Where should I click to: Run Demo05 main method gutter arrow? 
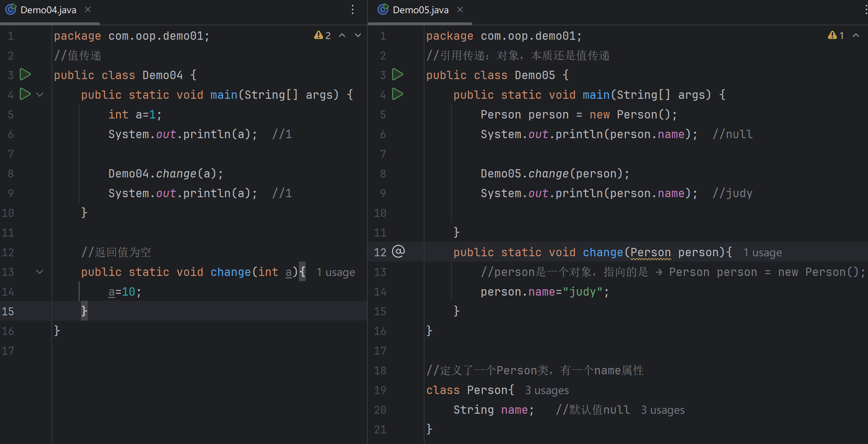coord(397,94)
